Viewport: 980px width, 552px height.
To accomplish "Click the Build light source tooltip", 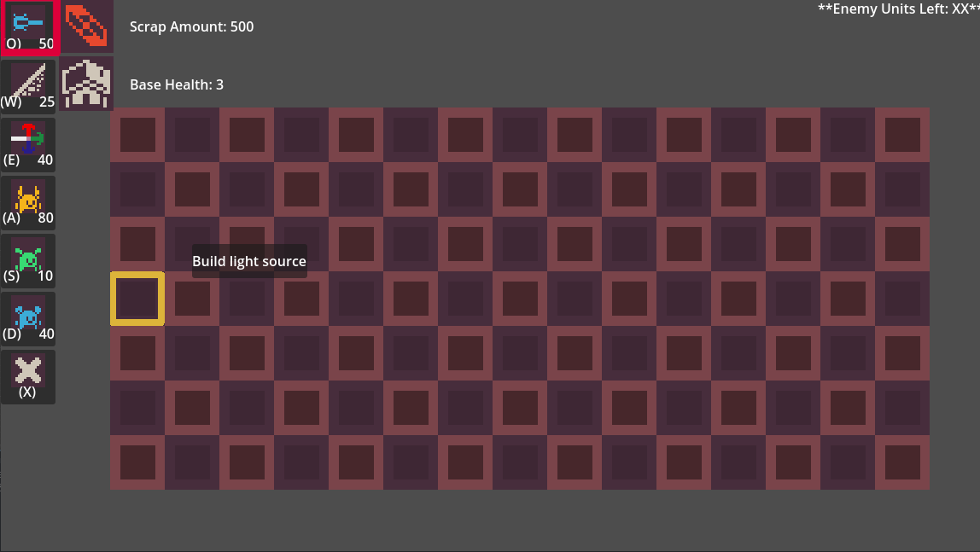I will click(x=249, y=261).
